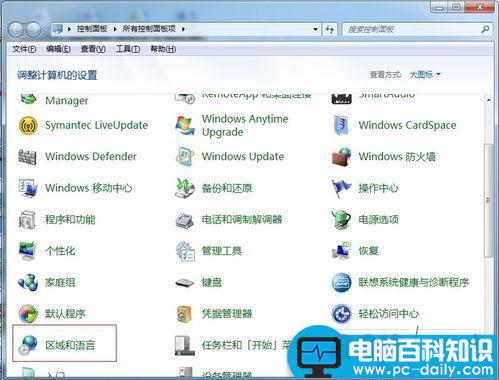
Task: Open the 家庭组 icon
Action: [28, 282]
